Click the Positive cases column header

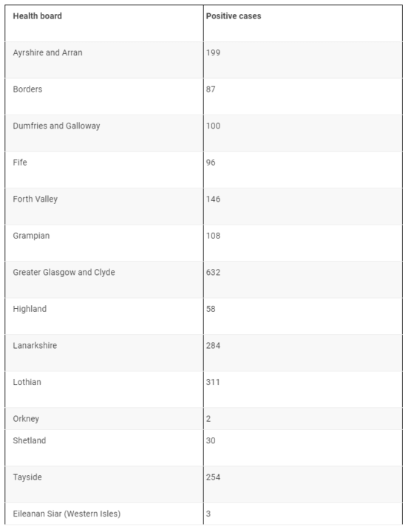(x=234, y=16)
